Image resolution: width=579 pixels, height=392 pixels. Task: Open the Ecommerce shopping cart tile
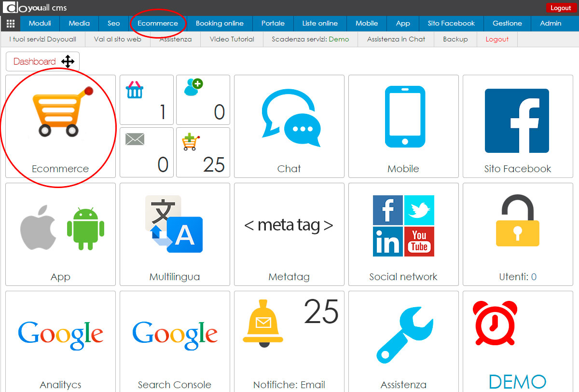(x=60, y=126)
